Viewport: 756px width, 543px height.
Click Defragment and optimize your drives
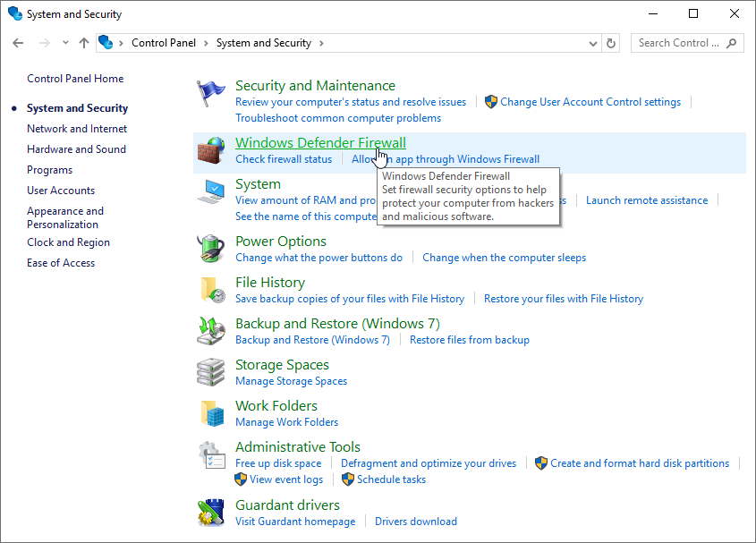pyautogui.click(x=429, y=463)
